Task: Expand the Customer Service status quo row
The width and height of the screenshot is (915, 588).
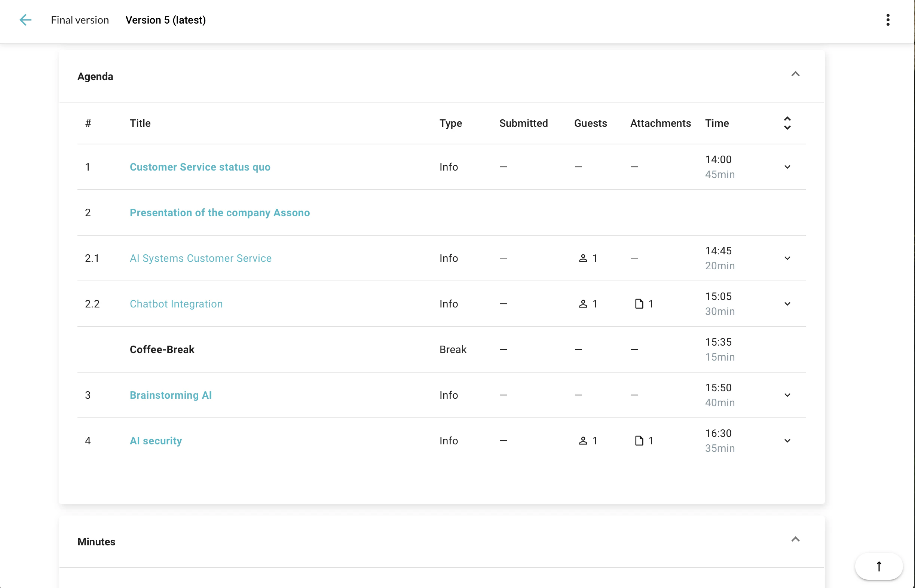Action: coord(787,167)
